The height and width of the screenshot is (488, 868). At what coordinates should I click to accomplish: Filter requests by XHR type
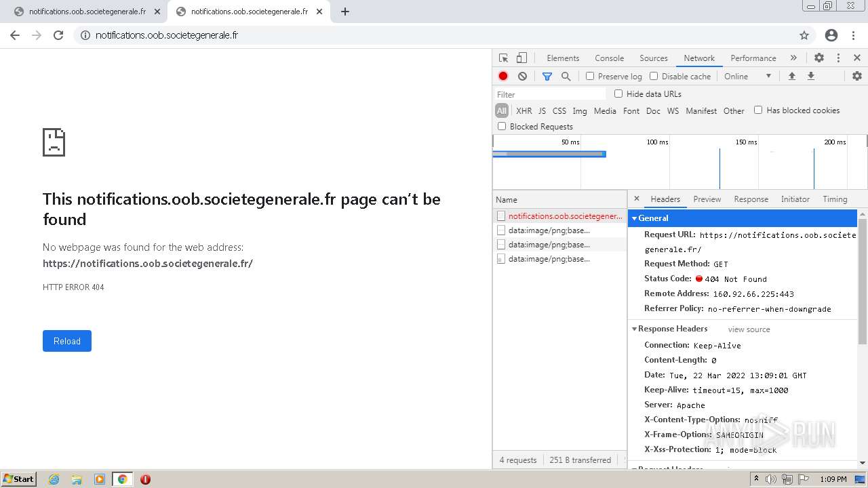(x=524, y=110)
